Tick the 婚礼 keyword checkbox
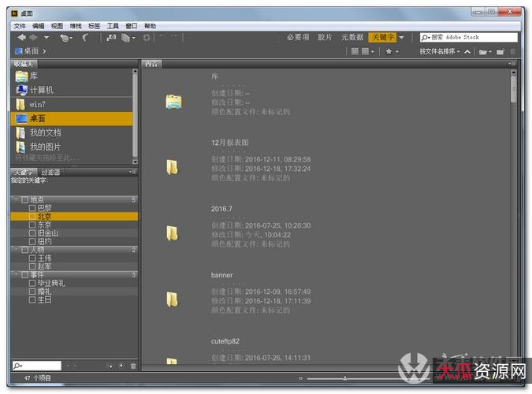532x394 pixels. pyautogui.click(x=32, y=292)
